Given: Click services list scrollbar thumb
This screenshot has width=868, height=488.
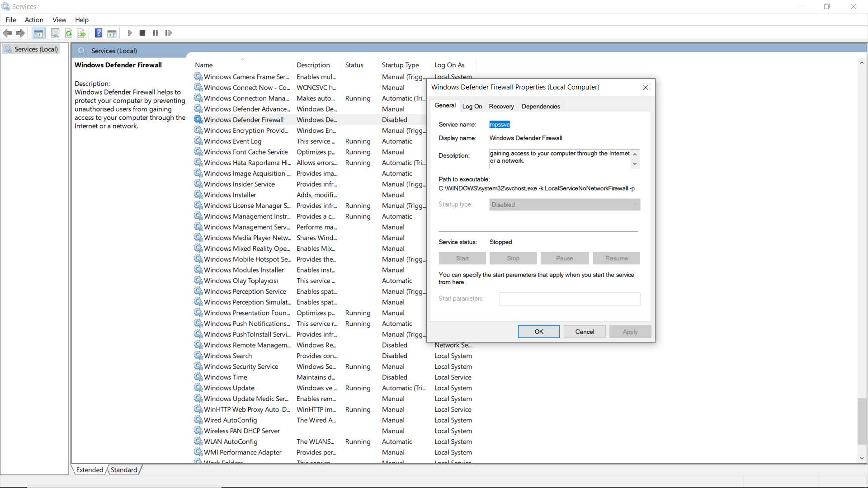Looking at the screenshot, I should pos(862,421).
